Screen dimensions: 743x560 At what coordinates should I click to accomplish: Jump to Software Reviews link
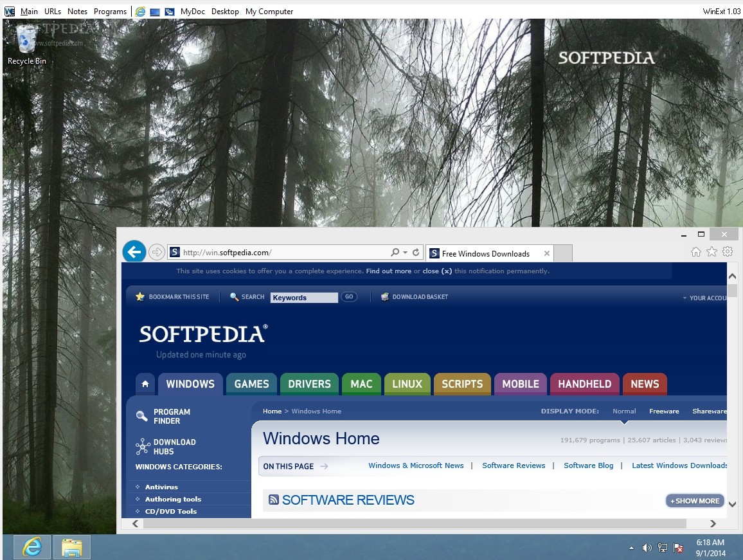point(514,465)
